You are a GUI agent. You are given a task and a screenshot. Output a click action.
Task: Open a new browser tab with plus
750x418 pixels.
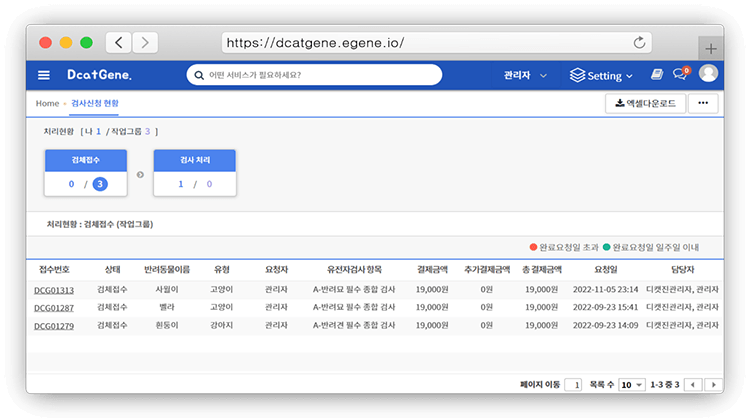click(x=711, y=48)
